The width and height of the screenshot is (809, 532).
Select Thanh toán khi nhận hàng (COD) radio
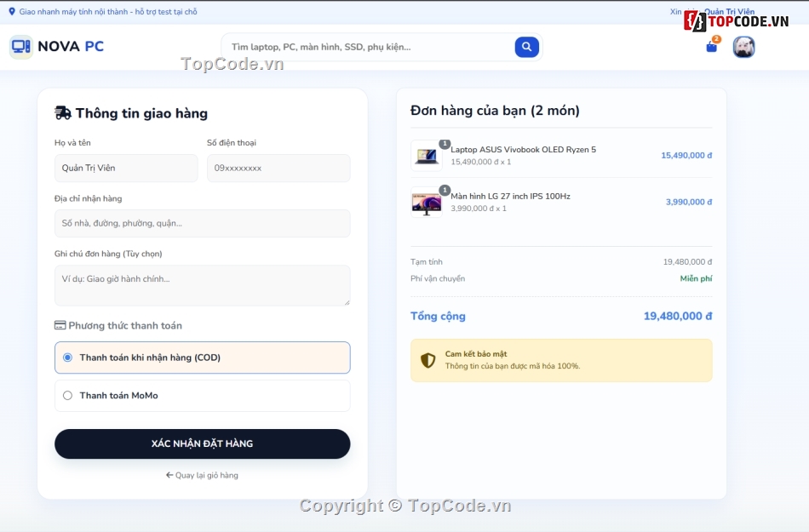(67, 358)
